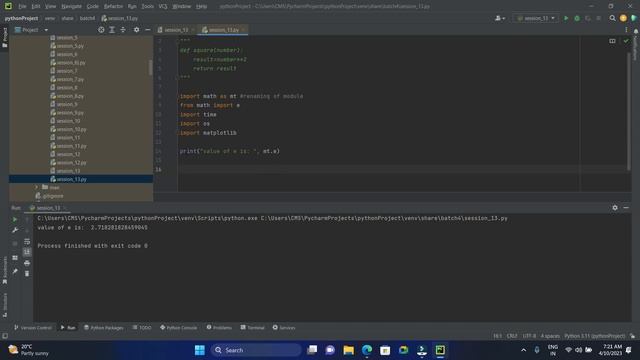Open Python Packages tool window
The image size is (640, 360).
104,328
